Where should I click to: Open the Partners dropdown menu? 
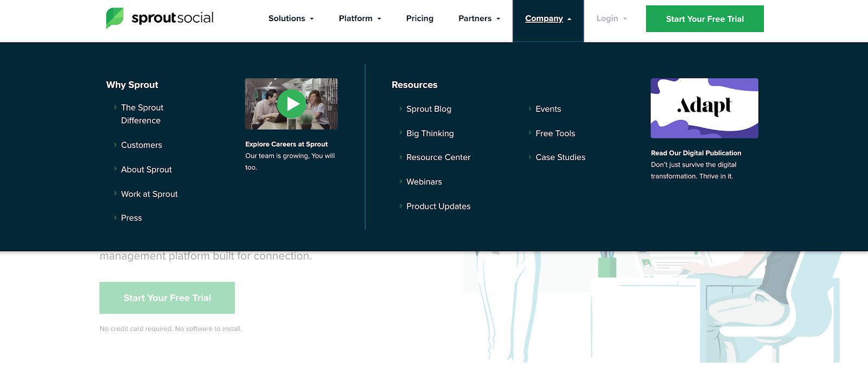click(x=479, y=18)
